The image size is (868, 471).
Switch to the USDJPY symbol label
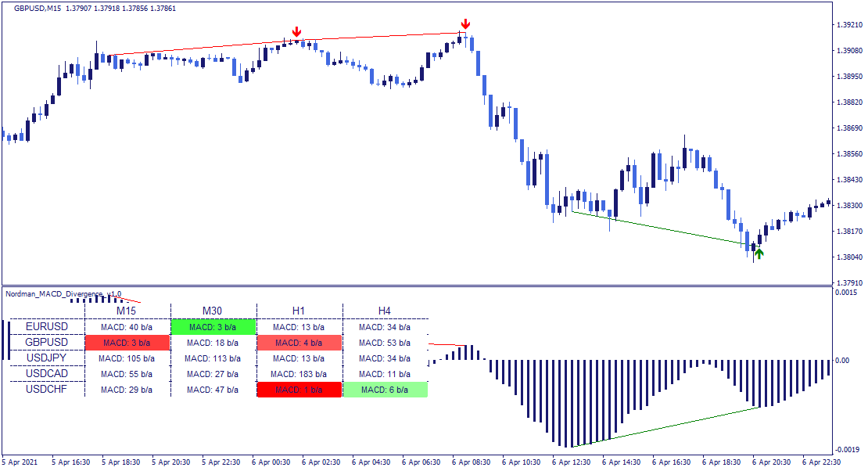point(46,358)
